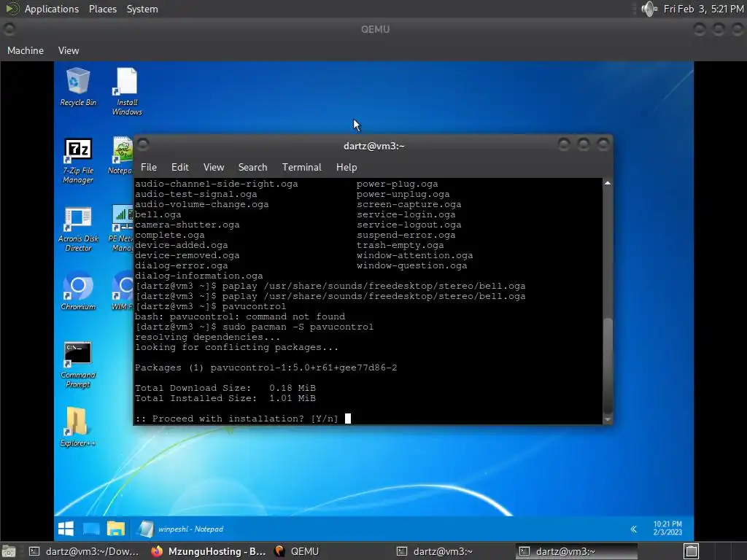Image resolution: width=747 pixels, height=560 pixels.
Task: Switch to dartz@vm3:~/Dow... taskbar window
Action: [85, 551]
